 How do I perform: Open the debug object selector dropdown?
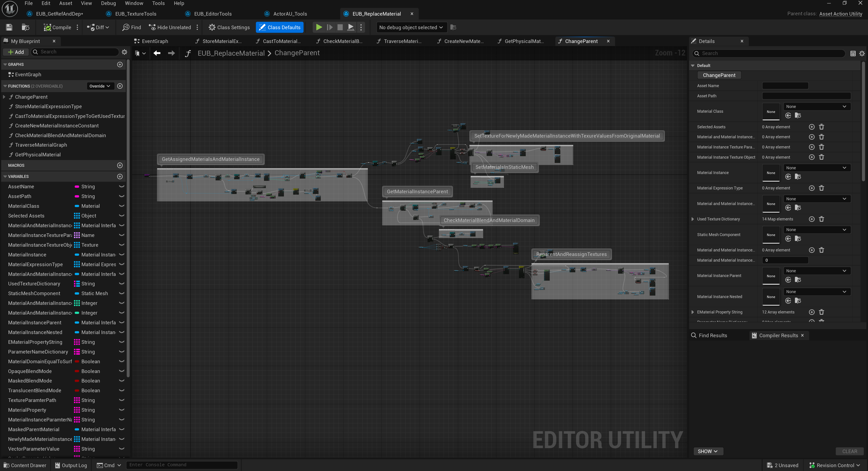tap(411, 27)
